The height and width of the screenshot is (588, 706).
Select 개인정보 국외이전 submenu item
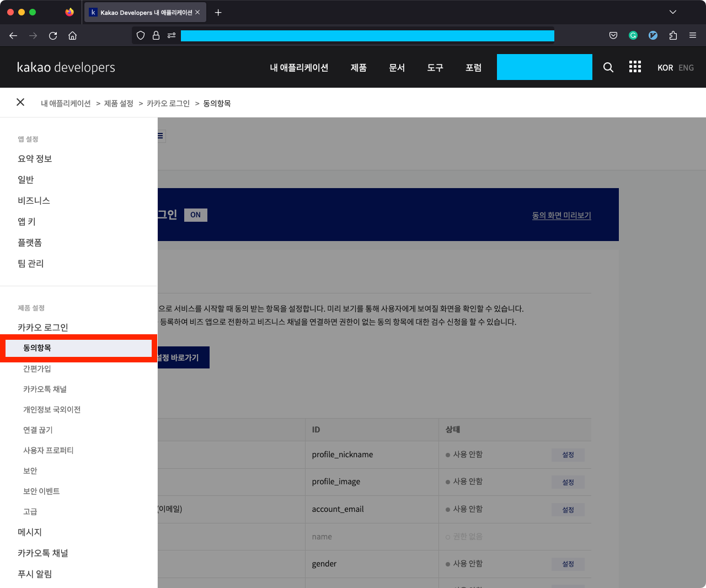click(52, 409)
